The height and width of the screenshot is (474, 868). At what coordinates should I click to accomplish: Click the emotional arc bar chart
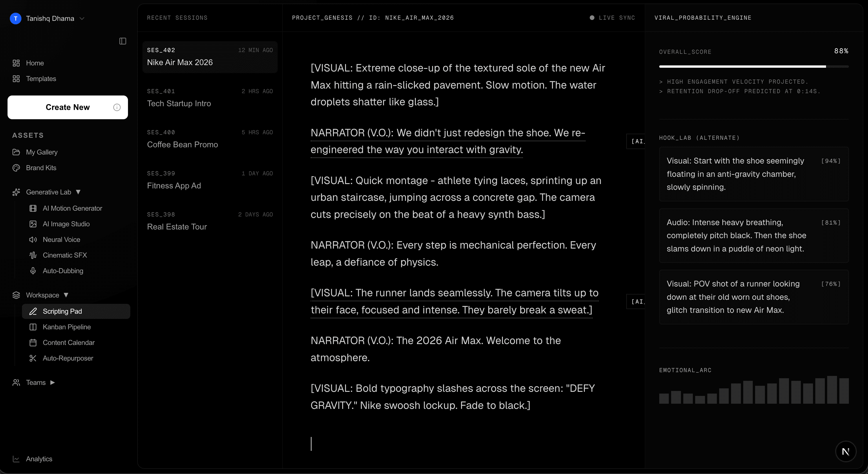point(754,390)
